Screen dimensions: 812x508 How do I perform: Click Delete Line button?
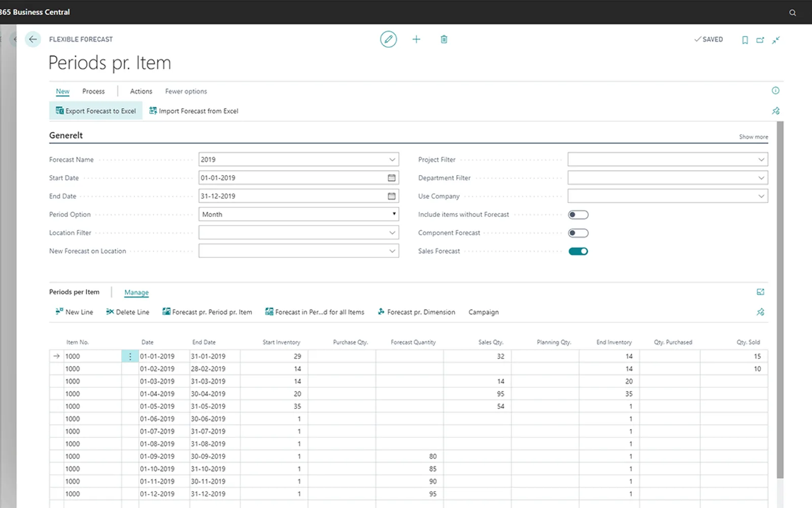click(x=127, y=312)
